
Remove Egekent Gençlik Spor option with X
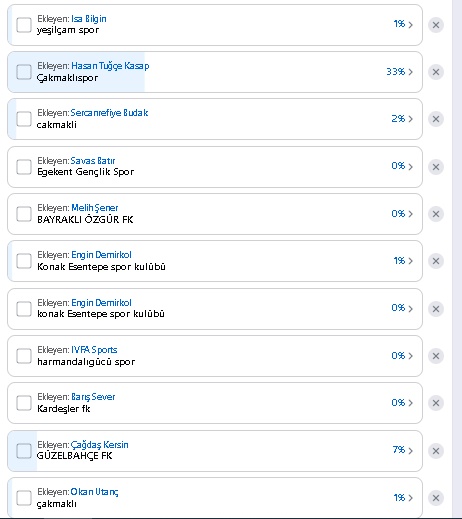436,167
